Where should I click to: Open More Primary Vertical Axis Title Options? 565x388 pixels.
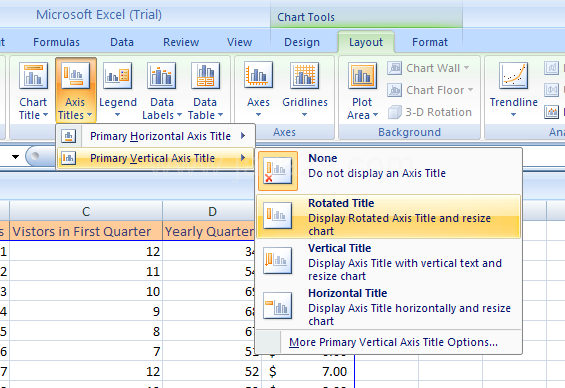393,342
